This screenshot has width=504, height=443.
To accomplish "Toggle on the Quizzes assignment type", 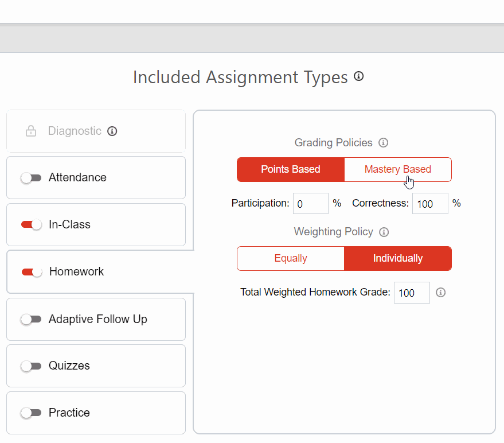I will [31, 366].
